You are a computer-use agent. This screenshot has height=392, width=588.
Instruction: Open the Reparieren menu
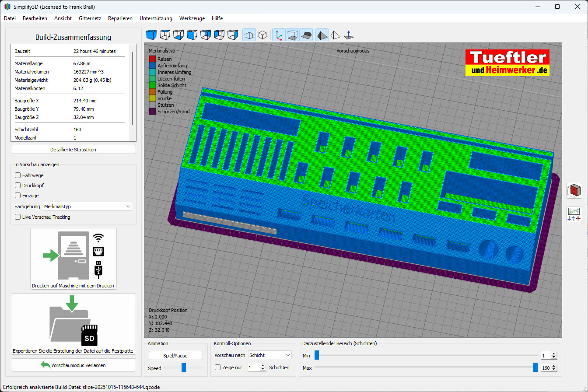pos(120,18)
